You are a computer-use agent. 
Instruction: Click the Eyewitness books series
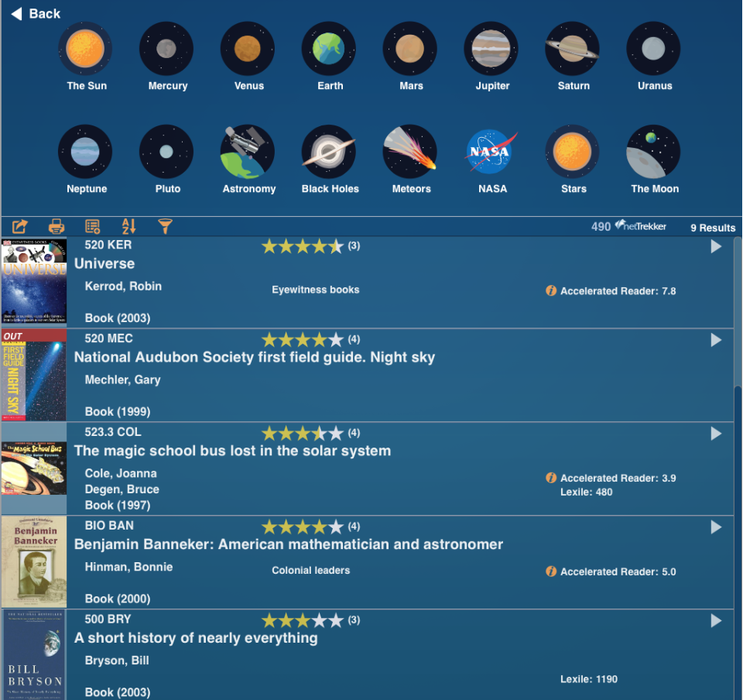click(x=316, y=290)
